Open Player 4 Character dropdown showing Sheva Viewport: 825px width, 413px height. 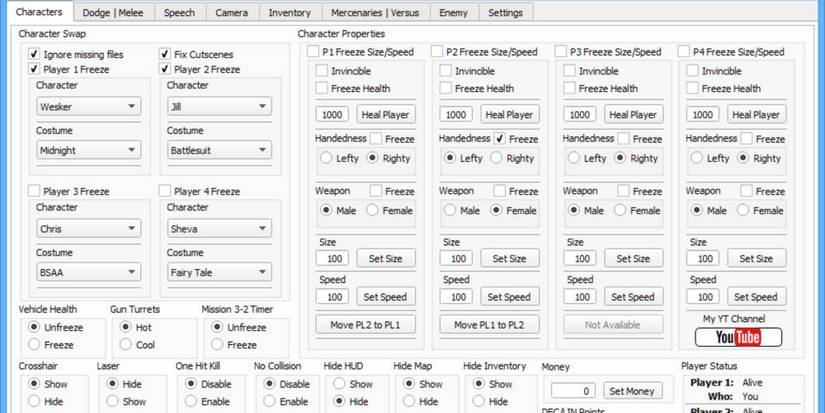[219, 228]
